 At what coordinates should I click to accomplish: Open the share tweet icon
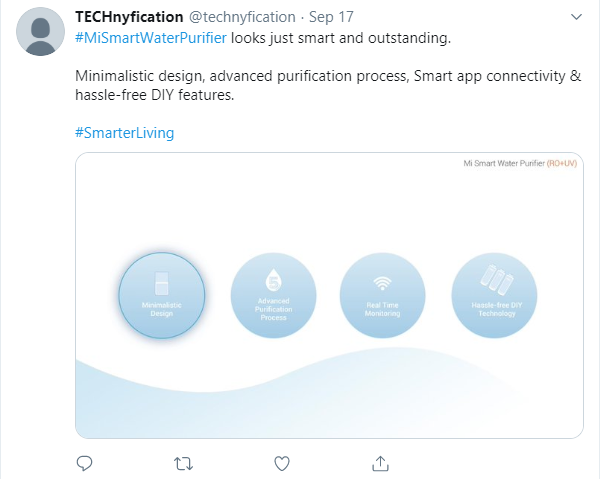coord(380,463)
